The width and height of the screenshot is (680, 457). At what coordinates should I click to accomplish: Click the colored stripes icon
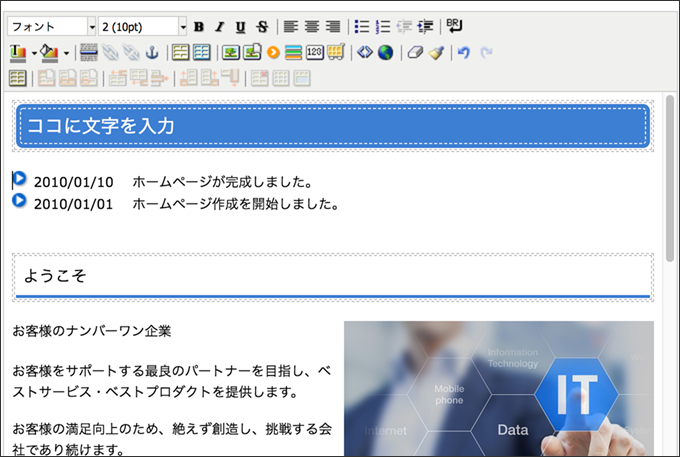point(294,52)
